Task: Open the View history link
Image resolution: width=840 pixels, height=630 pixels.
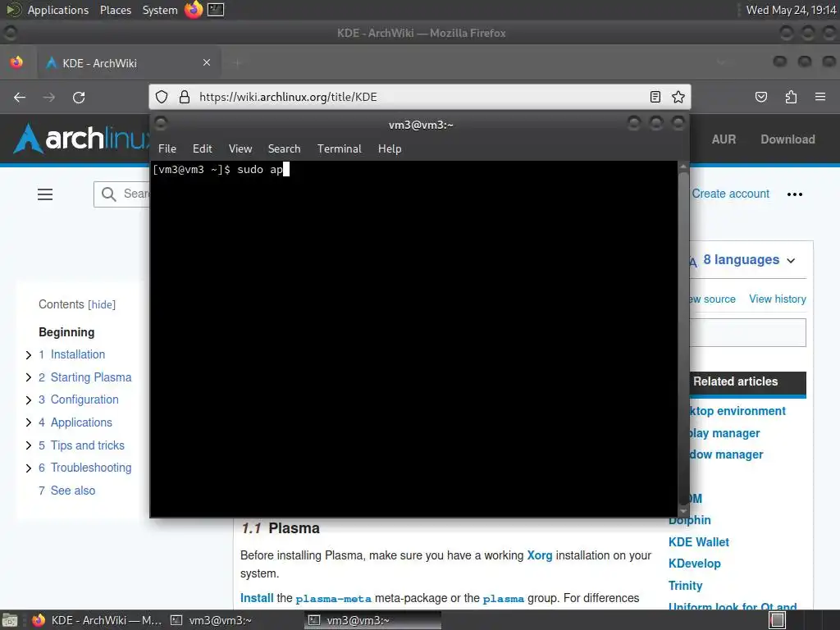Action: point(778,299)
